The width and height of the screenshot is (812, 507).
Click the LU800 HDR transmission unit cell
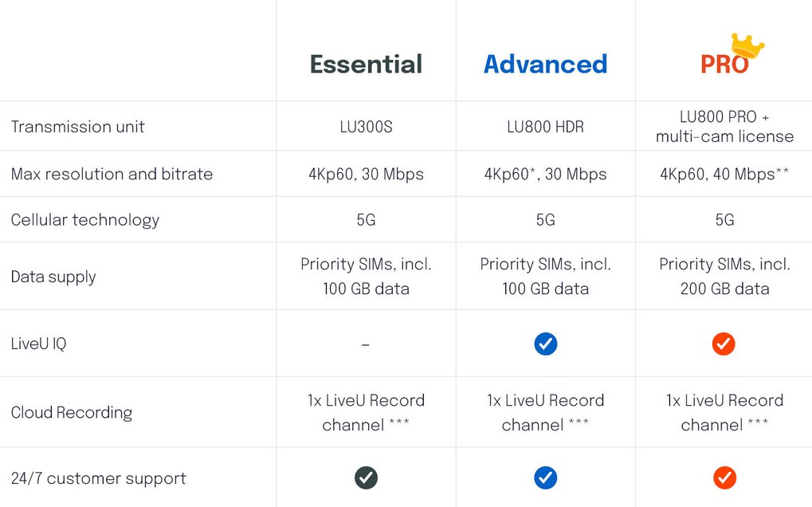pyautogui.click(x=545, y=127)
